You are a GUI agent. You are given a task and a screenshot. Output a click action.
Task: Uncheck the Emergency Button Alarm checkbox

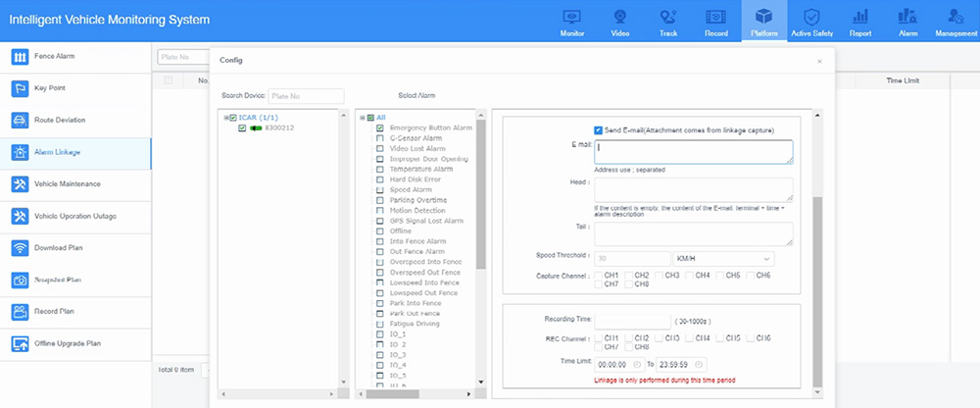(380, 127)
